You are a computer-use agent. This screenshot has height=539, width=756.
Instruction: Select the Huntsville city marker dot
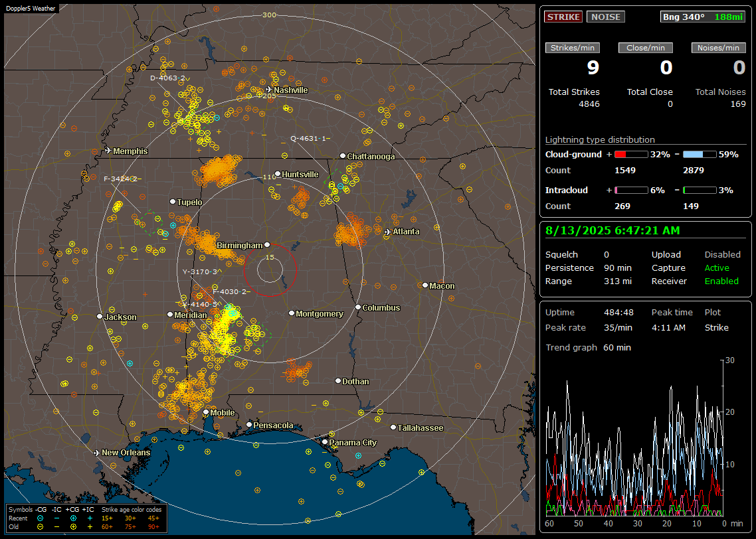click(278, 174)
